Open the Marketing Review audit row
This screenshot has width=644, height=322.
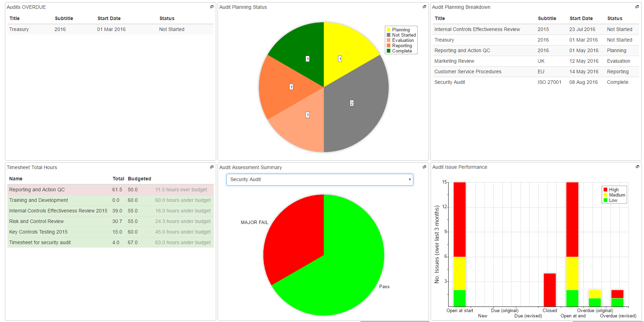point(454,61)
